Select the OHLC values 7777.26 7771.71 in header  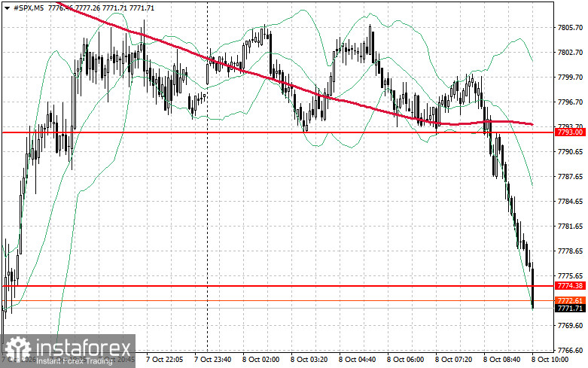101,8
